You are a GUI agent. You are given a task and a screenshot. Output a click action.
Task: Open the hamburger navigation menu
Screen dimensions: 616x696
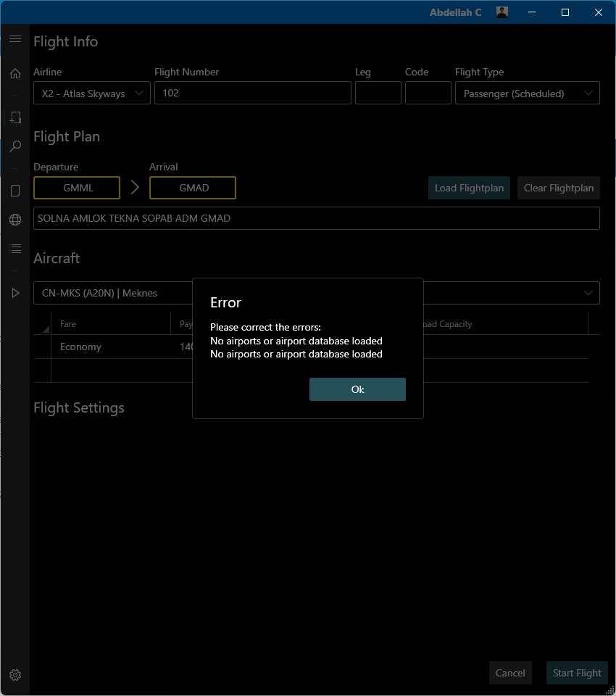point(14,39)
